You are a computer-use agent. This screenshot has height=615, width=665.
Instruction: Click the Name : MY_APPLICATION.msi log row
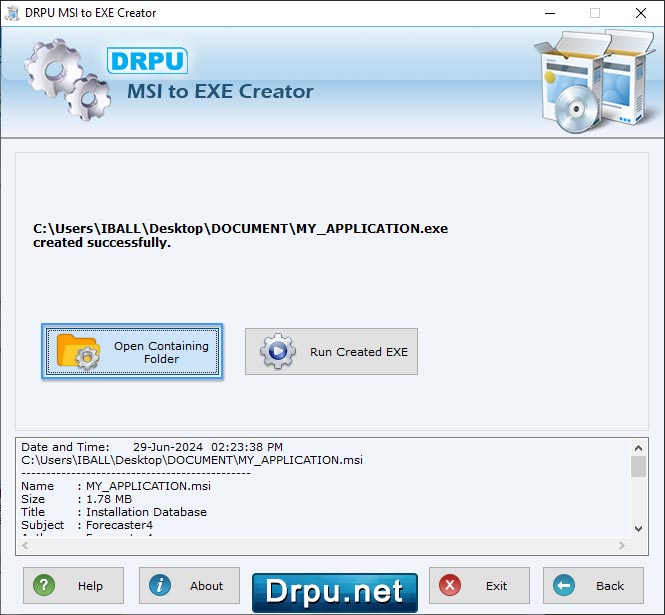[116, 486]
